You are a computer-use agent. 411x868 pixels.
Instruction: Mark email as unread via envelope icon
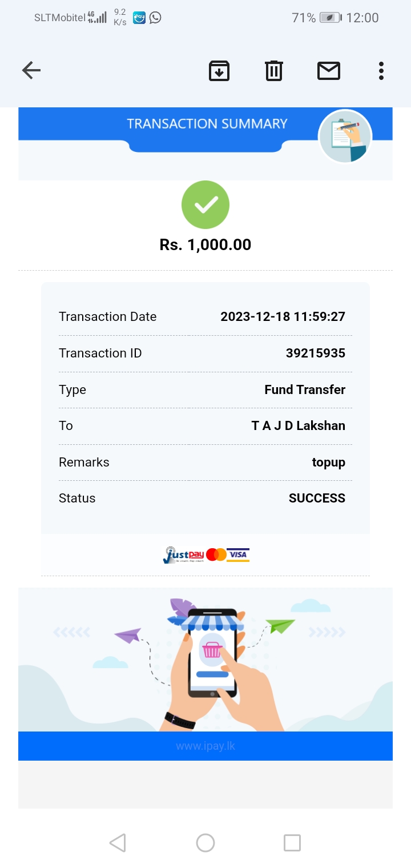point(329,71)
